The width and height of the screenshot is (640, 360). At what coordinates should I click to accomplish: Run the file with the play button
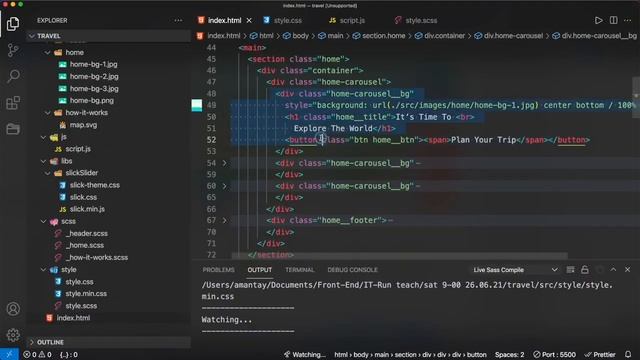[x=598, y=20]
